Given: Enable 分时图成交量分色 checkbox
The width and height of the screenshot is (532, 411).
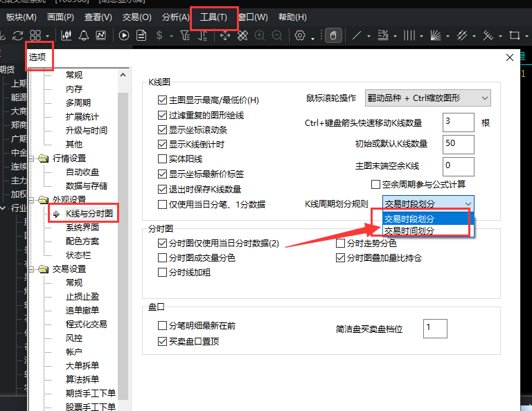Looking at the screenshot, I should [162, 258].
